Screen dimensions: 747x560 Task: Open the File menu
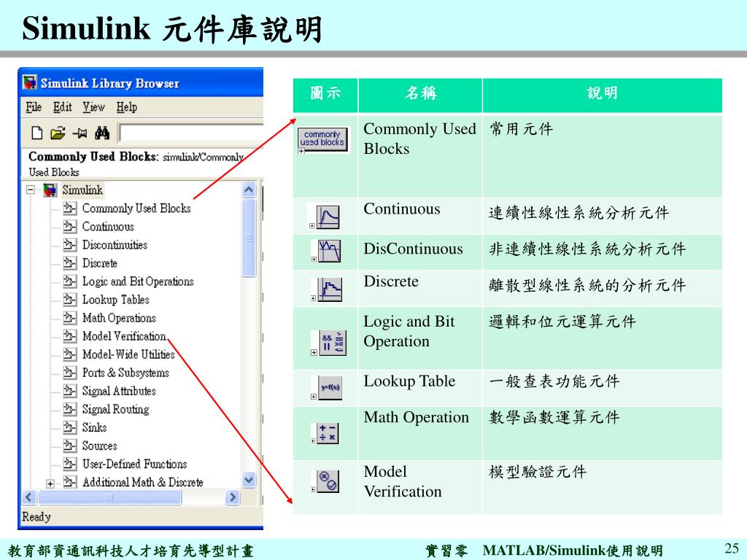click(34, 107)
